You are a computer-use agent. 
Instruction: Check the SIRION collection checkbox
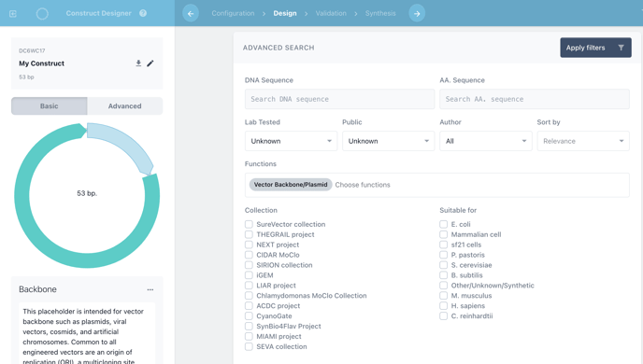pyautogui.click(x=249, y=265)
